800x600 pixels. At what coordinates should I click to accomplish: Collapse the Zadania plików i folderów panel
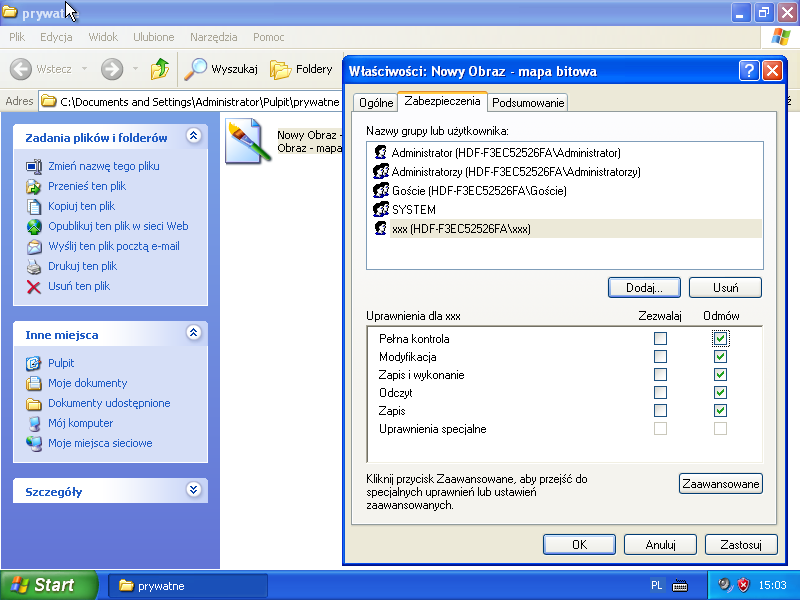[x=194, y=137]
